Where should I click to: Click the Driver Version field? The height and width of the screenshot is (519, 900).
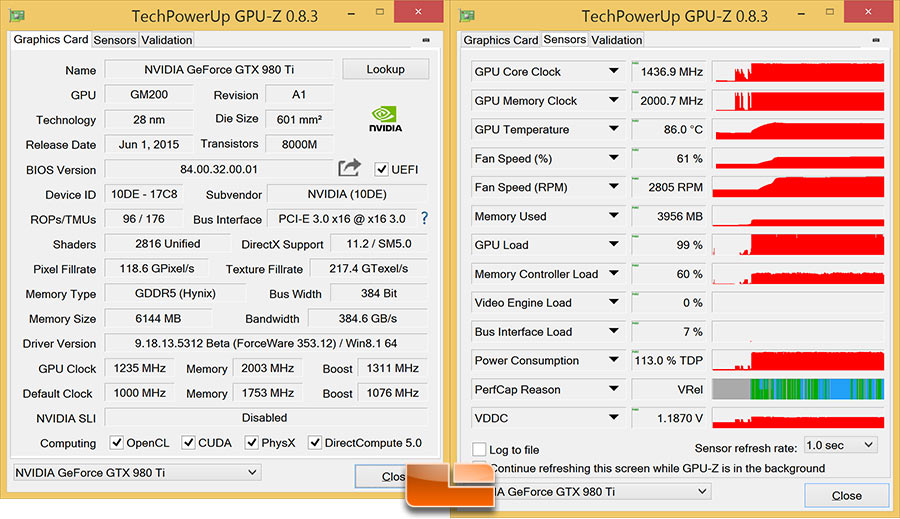click(266, 343)
